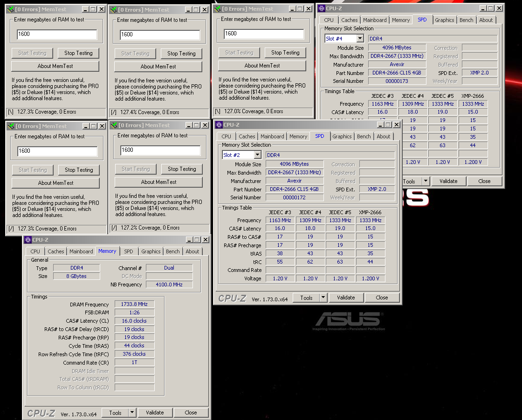Click the megabytes field in the 127.4% Coverage MemTest window
The image size is (522, 420).
pos(160,34)
